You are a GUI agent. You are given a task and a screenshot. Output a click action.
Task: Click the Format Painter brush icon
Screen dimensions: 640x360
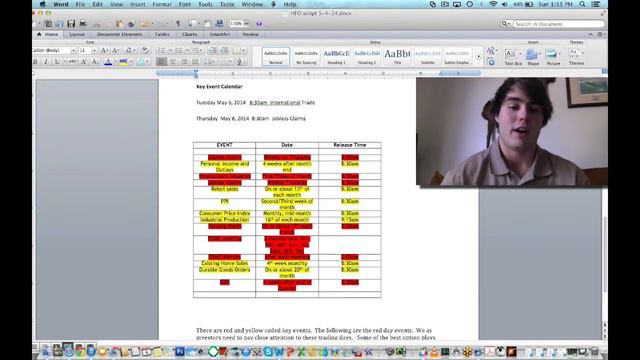point(131,24)
